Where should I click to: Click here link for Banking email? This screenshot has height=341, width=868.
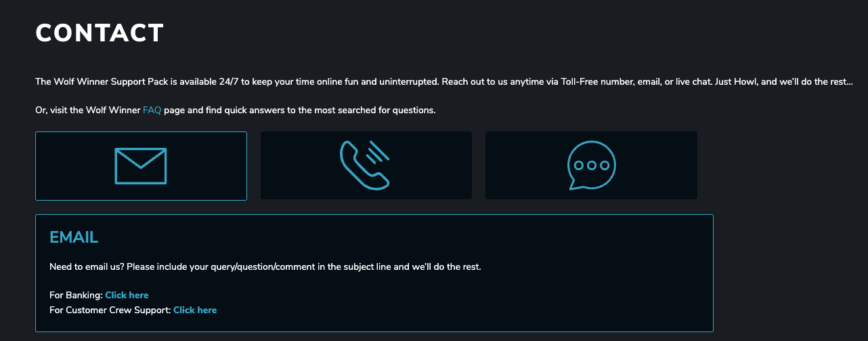pos(127,295)
